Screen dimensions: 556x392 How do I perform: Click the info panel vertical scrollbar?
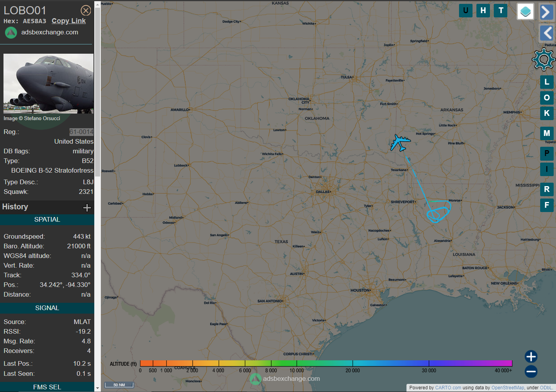click(x=97, y=92)
